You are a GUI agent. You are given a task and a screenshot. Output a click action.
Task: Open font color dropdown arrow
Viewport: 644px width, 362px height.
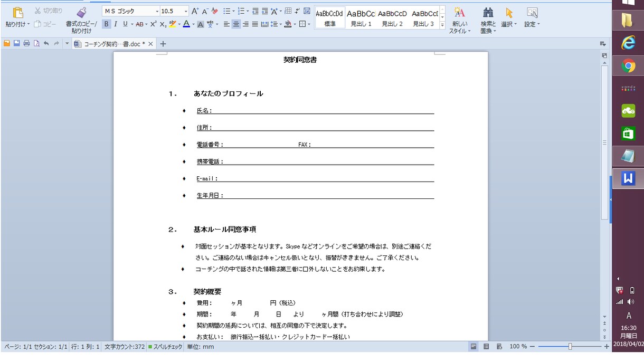point(193,24)
